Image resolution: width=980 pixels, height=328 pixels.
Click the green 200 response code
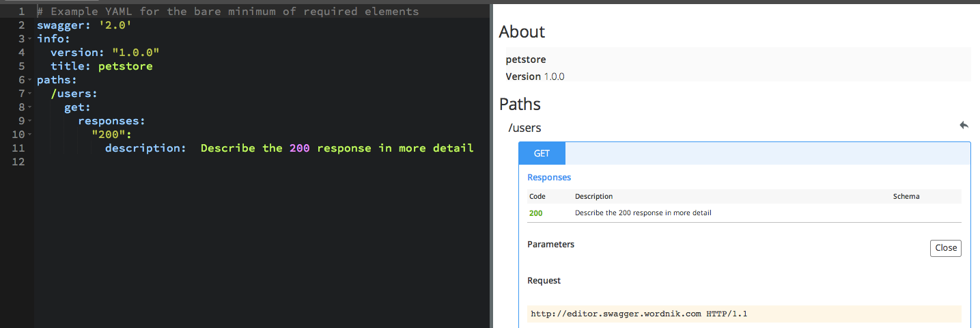536,213
